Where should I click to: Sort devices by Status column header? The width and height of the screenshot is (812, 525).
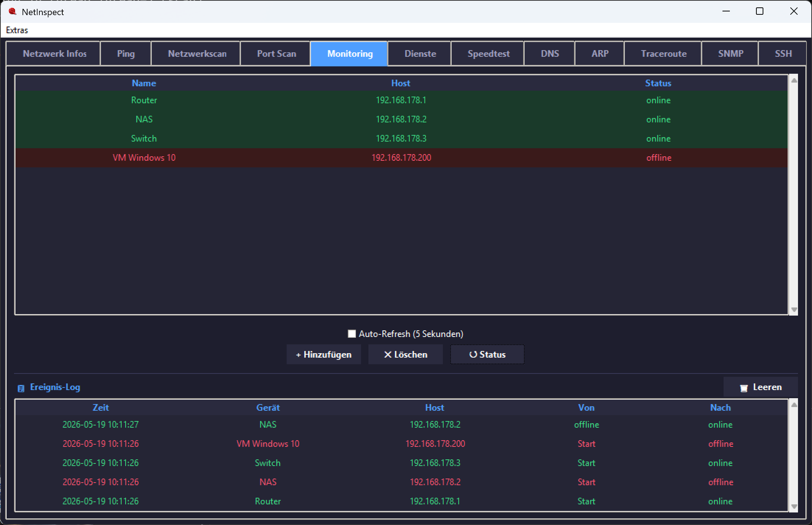(x=658, y=83)
